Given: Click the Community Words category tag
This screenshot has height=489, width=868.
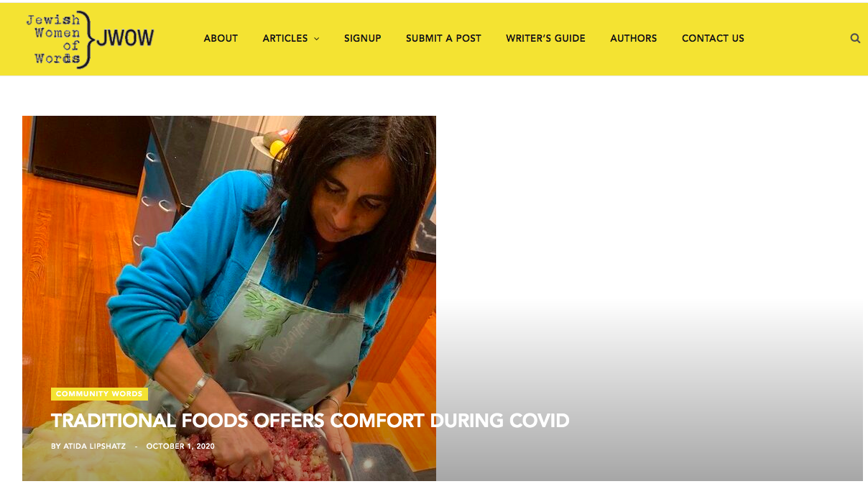Looking at the screenshot, I should click(99, 394).
